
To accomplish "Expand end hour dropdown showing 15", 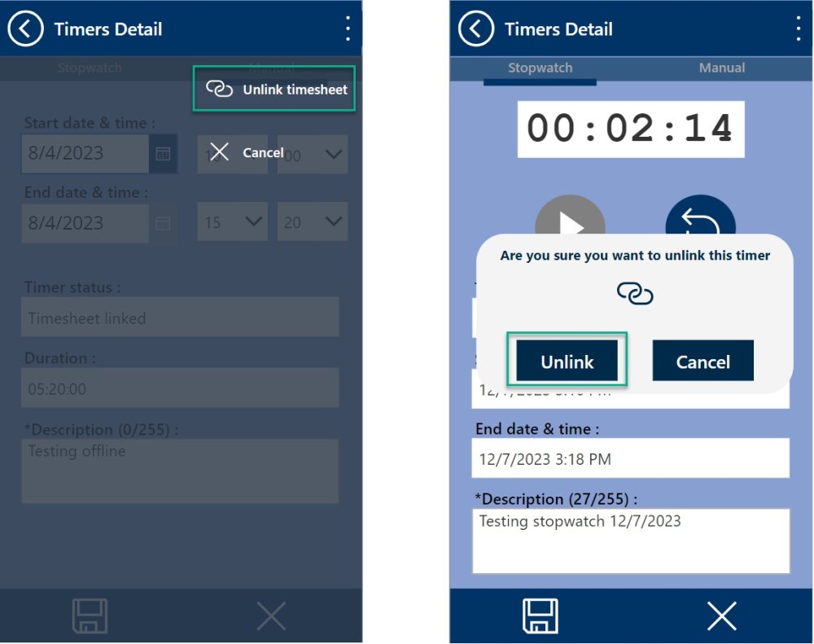I will pyautogui.click(x=232, y=221).
